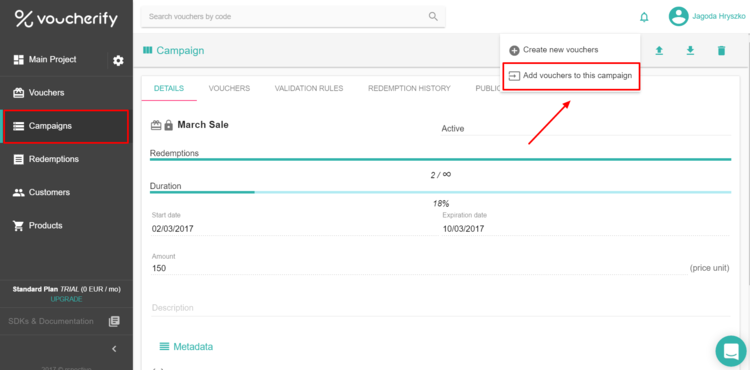The height and width of the screenshot is (370, 750).
Task: Select Create new vouchers option
Action: pyautogui.click(x=570, y=50)
